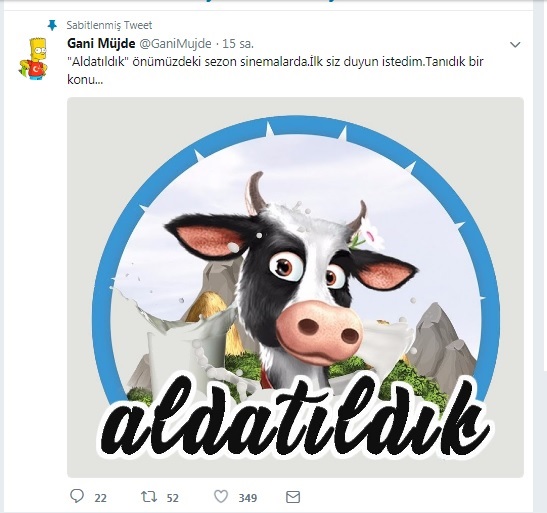Open the tweet permalink via '15 sa.' timestamp
Screen dimensions: 547x513
click(238, 44)
